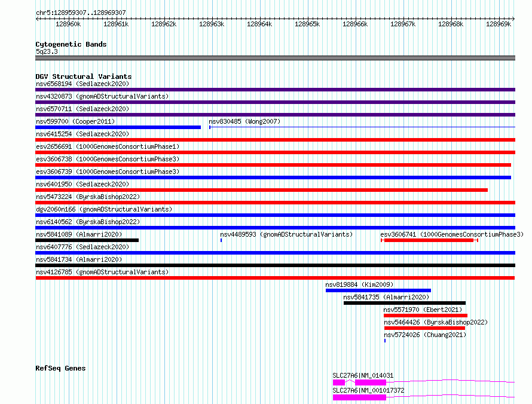Click the nsv5464426 (ByrskaBishop2022) label
Image resolution: width=532 pixels, height=404 pixels.
click(x=436, y=322)
